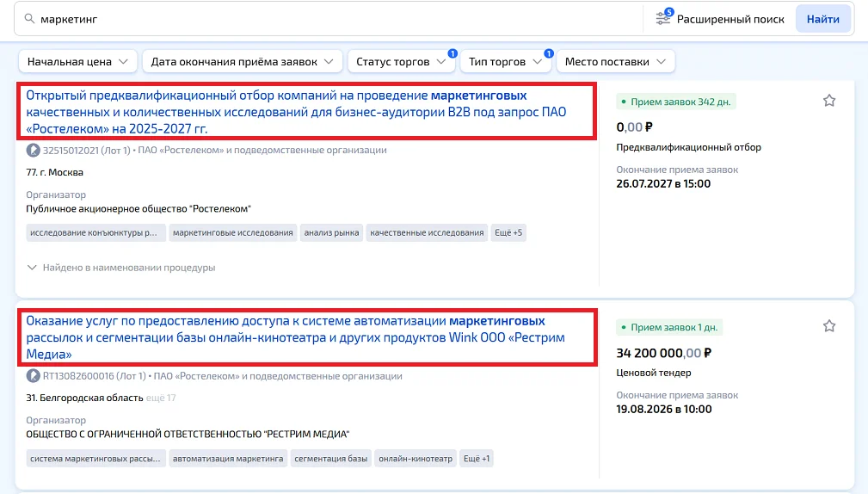Click the advanced search sliders icon
The height and width of the screenshot is (494, 868).
point(663,18)
